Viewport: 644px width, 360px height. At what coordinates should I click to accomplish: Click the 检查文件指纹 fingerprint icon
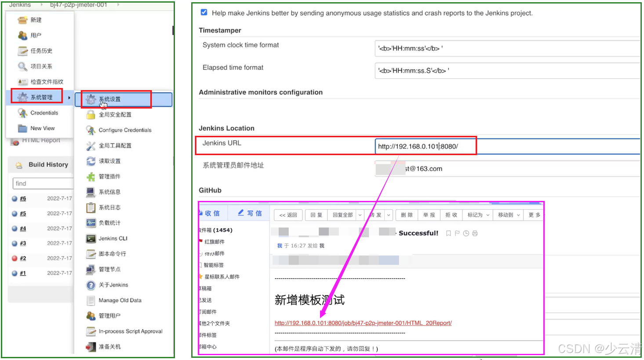[22, 82]
